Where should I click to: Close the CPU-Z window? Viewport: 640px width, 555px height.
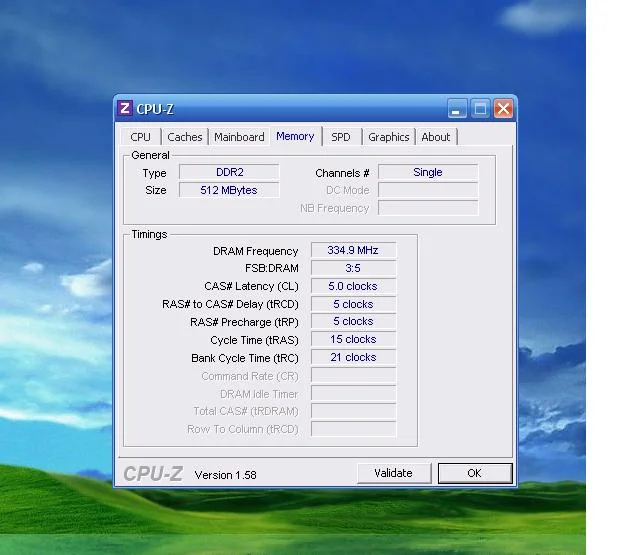pos(503,109)
